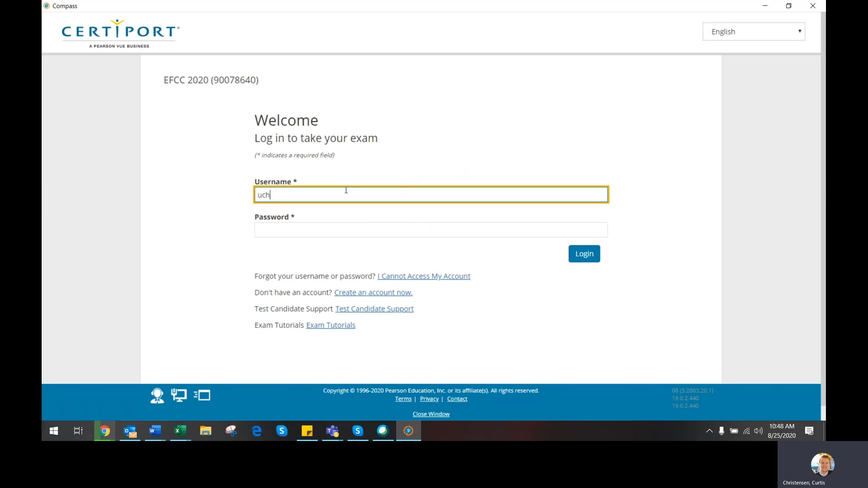This screenshot has height=488, width=868.
Task: Click 'Create an account now' link
Action: pyautogui.click(x=373, y=292)
